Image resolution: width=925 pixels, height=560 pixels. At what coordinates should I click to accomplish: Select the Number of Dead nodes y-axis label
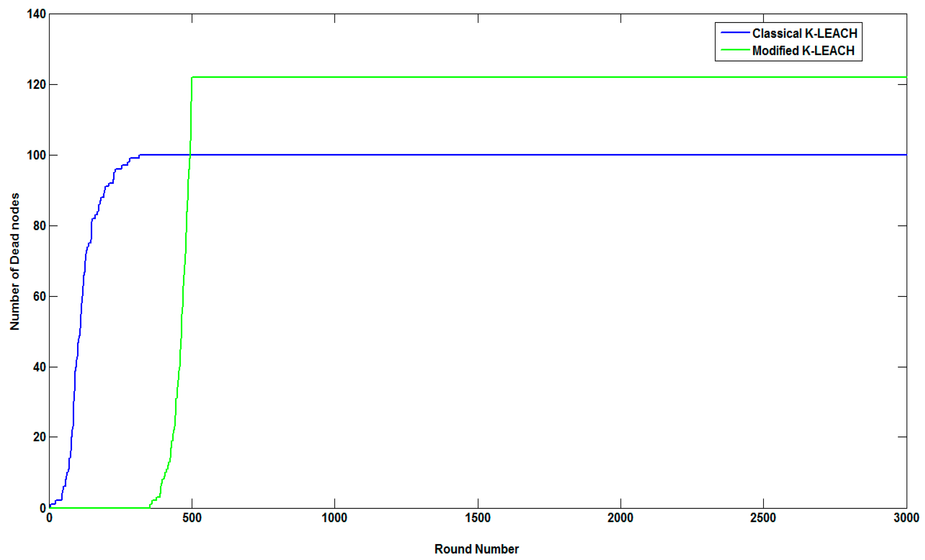click(x=15, y=261)
